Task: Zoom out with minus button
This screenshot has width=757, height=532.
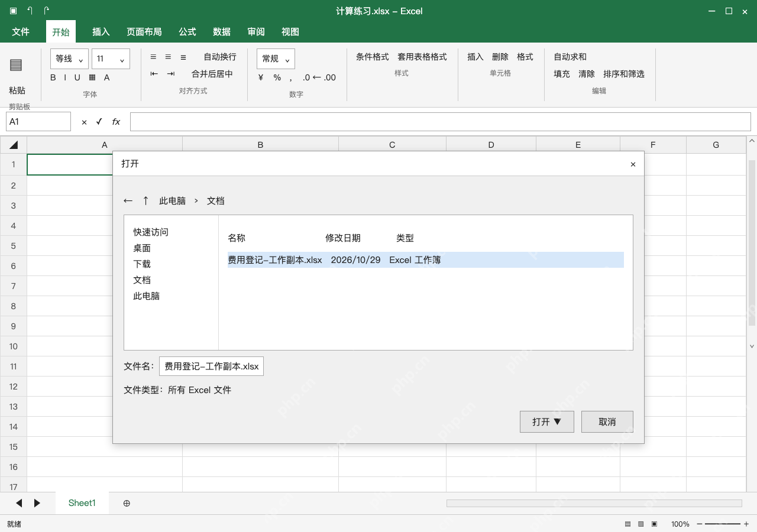Action: point(700,524)
